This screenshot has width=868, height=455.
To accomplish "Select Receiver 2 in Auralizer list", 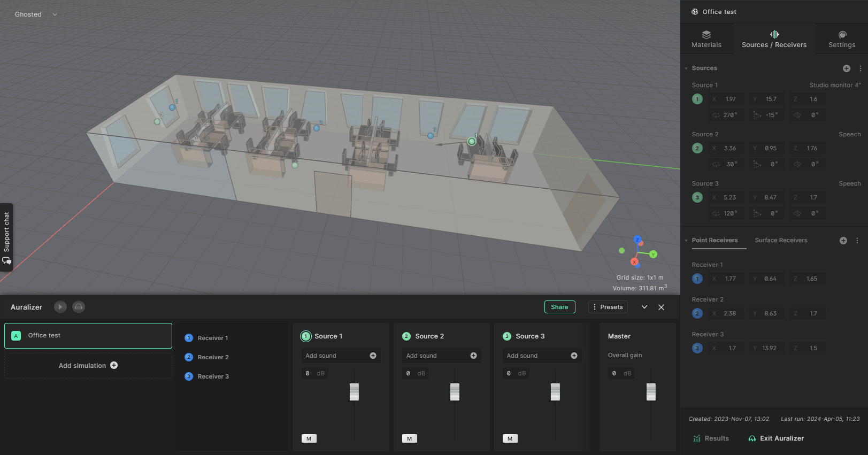I will pos(206,357).
